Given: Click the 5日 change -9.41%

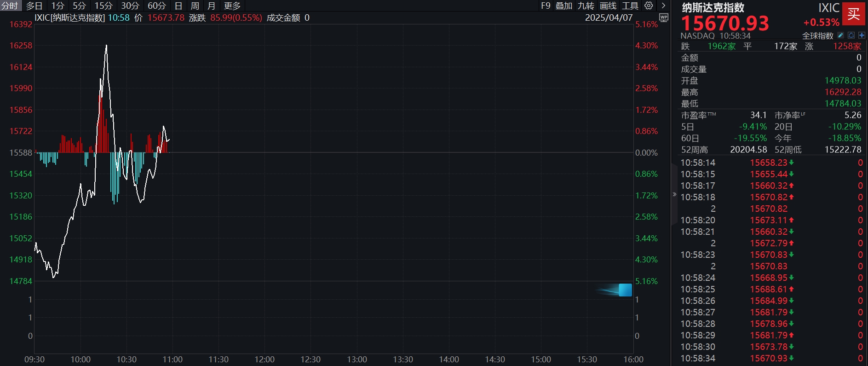Looking at the screenshot, I should click(x=753, y=127).
